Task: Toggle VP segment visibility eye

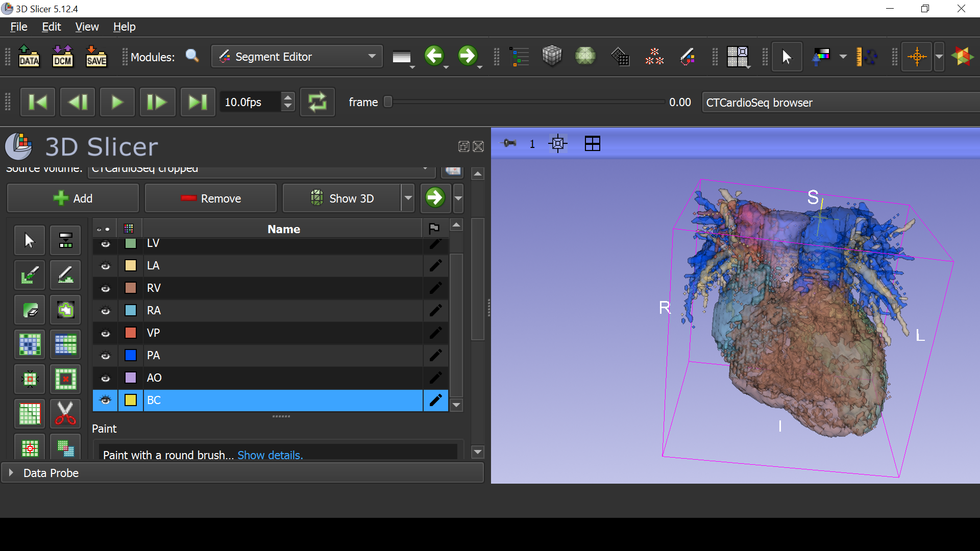Action: pos(106,333)
